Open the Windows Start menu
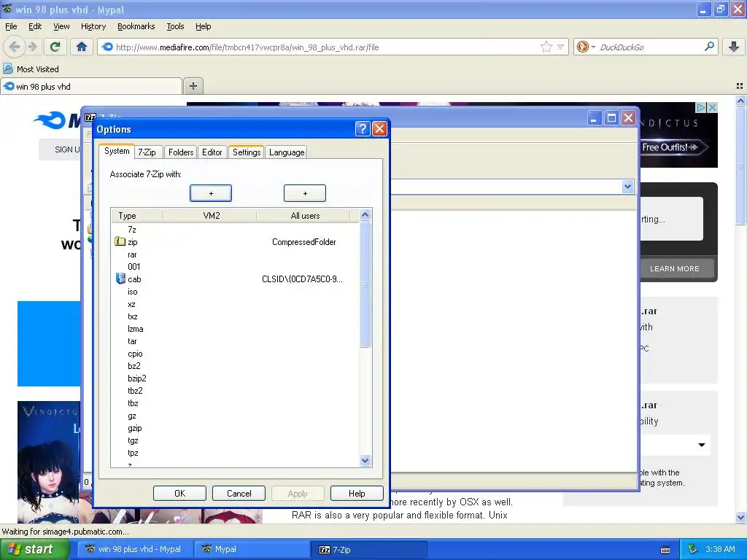747x560 pixels. pos(35,549)
